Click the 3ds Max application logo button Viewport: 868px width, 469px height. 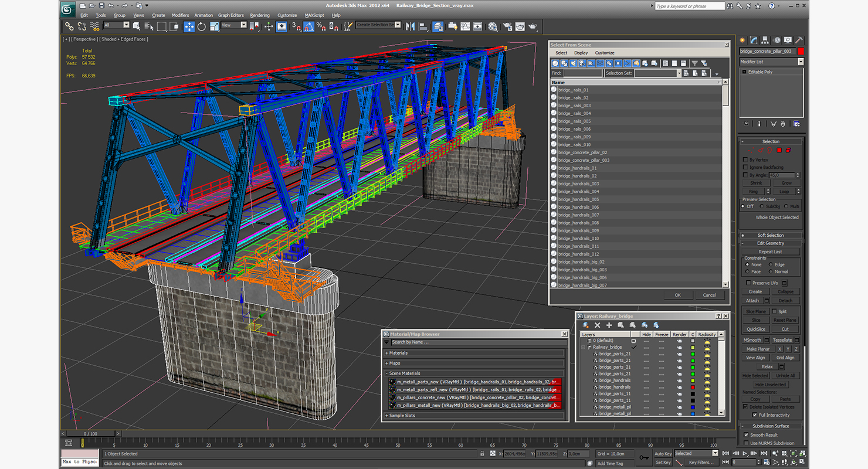68,9
